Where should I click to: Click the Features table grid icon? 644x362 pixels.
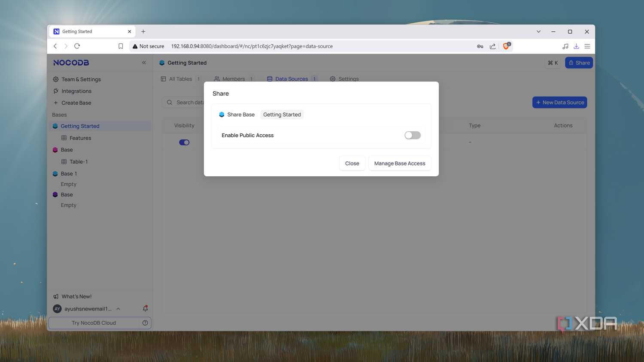tap(64, 138)
